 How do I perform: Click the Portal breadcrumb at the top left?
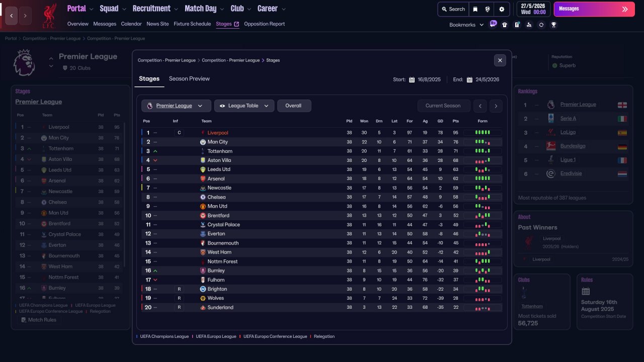point(11,39)
